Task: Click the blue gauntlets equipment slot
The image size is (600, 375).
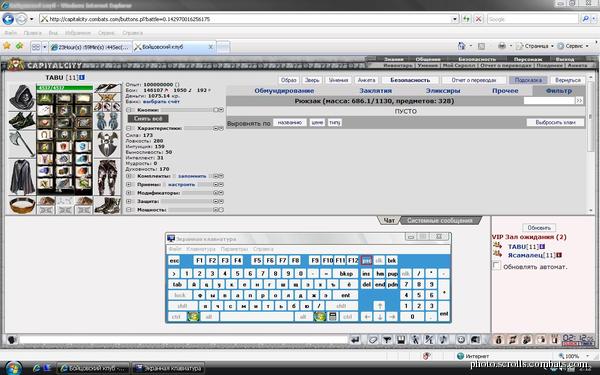Action: click(x=108, y=121)
